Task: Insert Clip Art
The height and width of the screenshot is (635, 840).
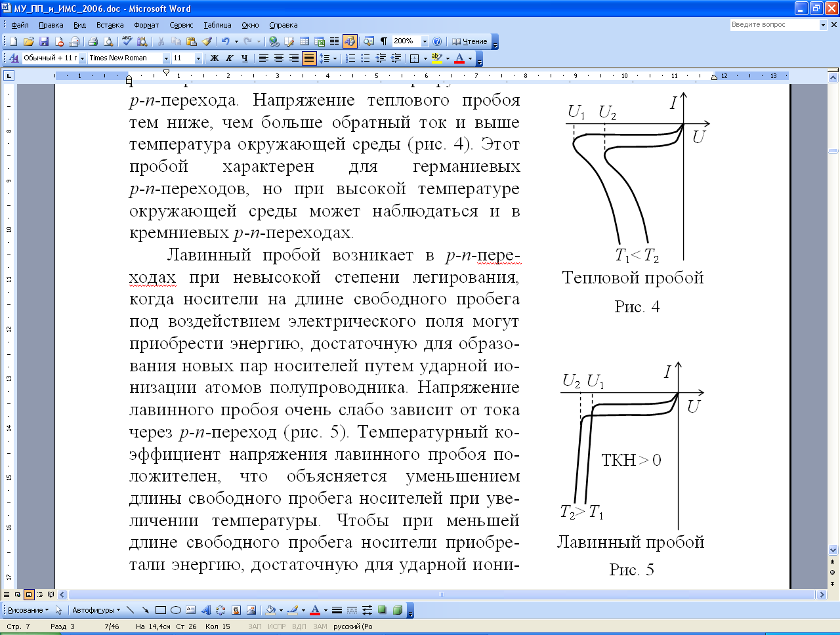Action: point(236,610)
